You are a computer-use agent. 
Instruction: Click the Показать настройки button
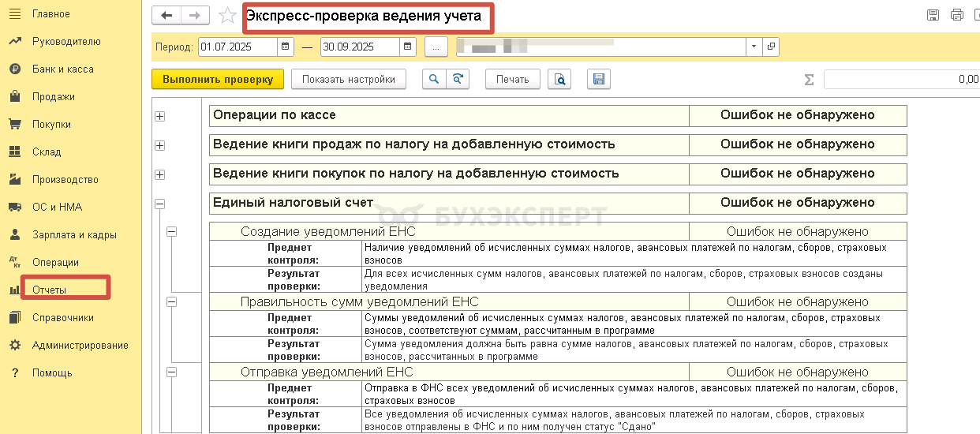click(x=348, y=79)
